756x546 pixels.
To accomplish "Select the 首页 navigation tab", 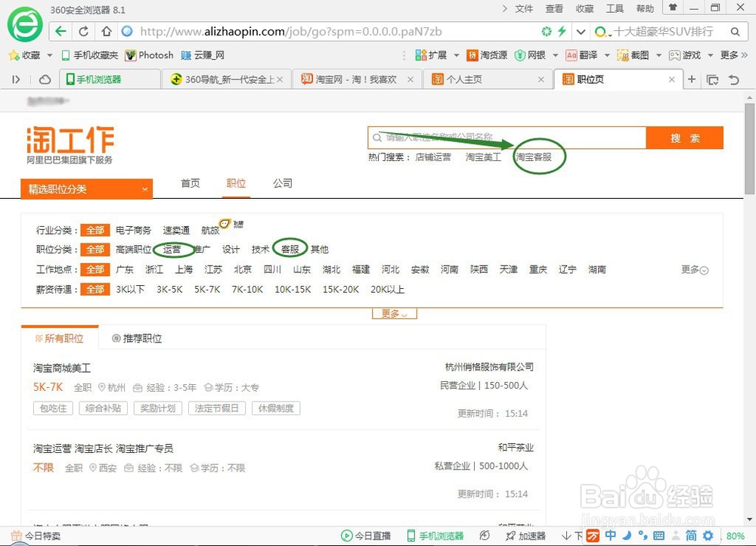I will (190, 183).
